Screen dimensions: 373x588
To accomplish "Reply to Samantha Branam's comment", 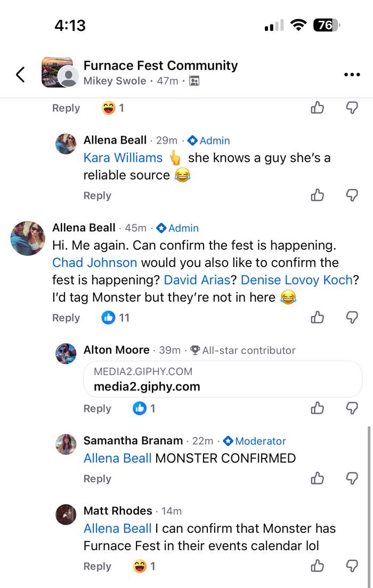I will coord(97,479).
